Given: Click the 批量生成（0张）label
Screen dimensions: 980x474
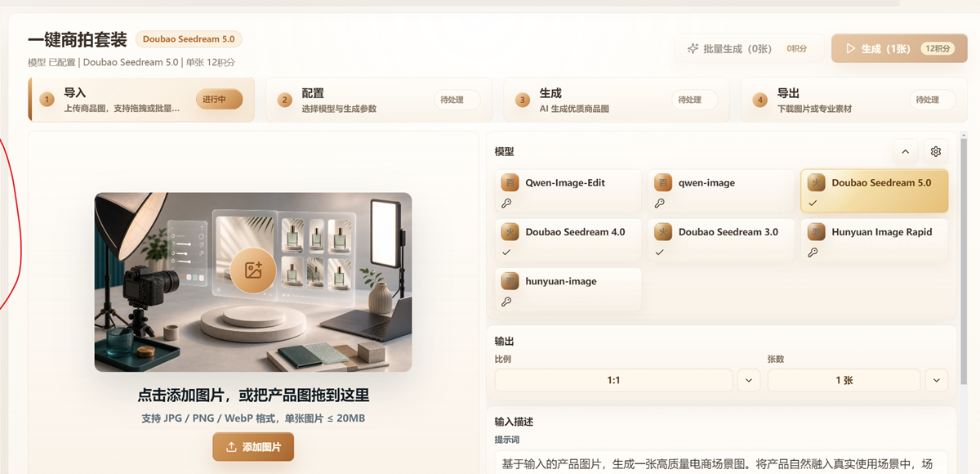Looking at the screenshot, I should pyautogui.click(x=737, y=49).
